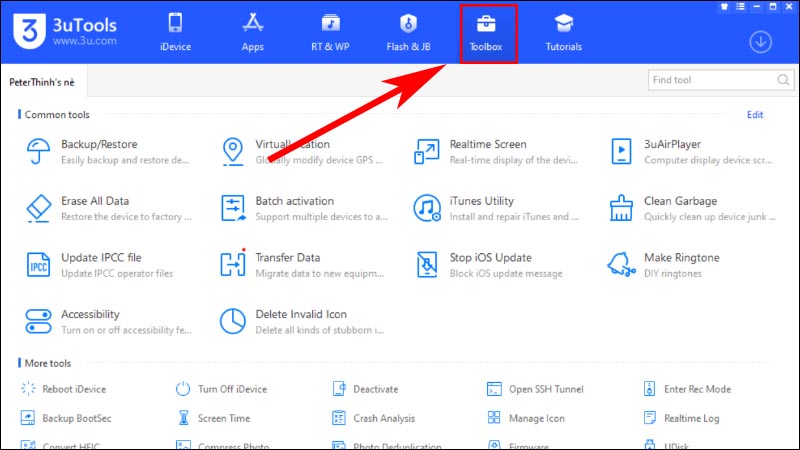Click the Make Ringtone label
800x450 pixels.
point(682,258)
